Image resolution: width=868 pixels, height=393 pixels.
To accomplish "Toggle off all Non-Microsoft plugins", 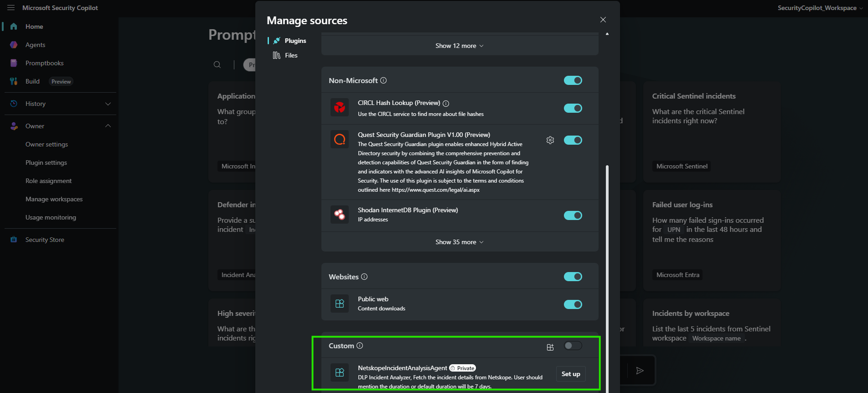I will point(573,80).
